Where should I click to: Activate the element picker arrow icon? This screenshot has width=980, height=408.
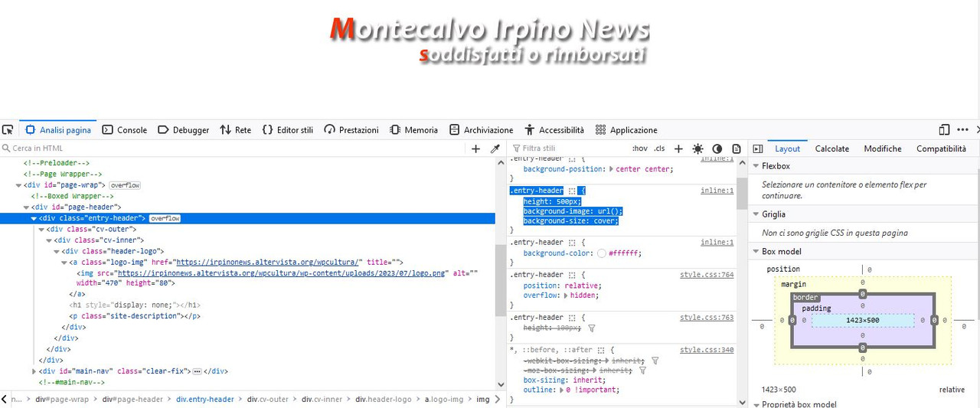tap(8, 129)
